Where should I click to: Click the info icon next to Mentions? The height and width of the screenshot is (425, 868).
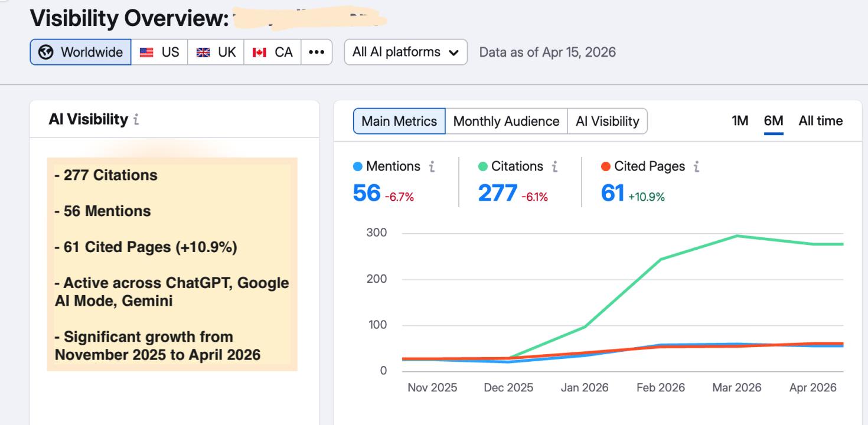click(432, 167)
